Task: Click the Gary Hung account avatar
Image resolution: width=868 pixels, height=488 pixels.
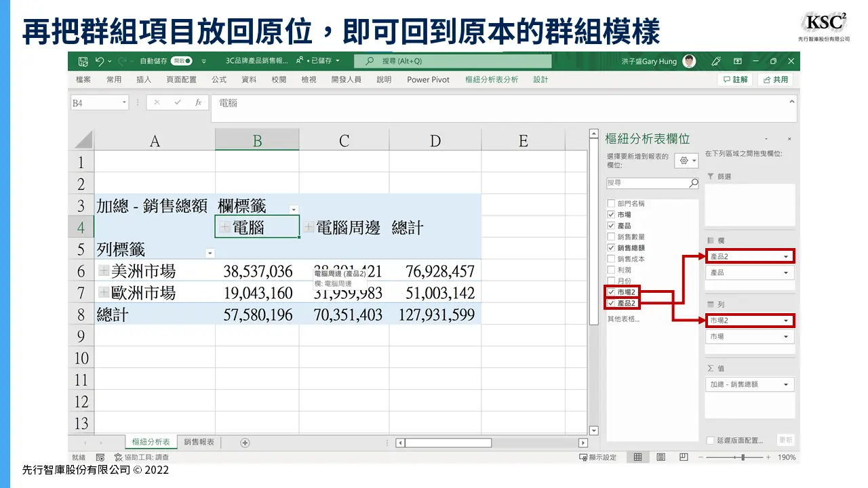Action: click(689, 61)
